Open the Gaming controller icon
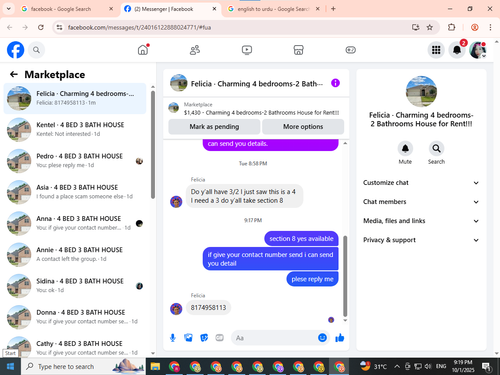This screenshot has width=500, height=375. coord(350,50)
